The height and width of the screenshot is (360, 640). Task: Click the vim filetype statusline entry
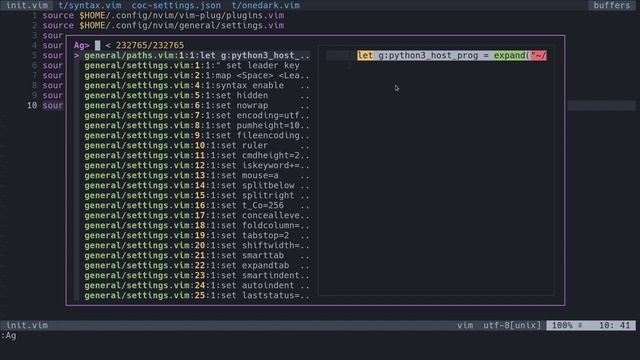point(465,325)
